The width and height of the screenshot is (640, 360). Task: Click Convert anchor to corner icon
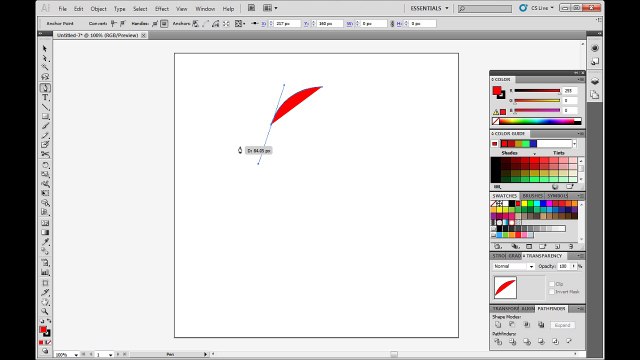pos(113,24)
